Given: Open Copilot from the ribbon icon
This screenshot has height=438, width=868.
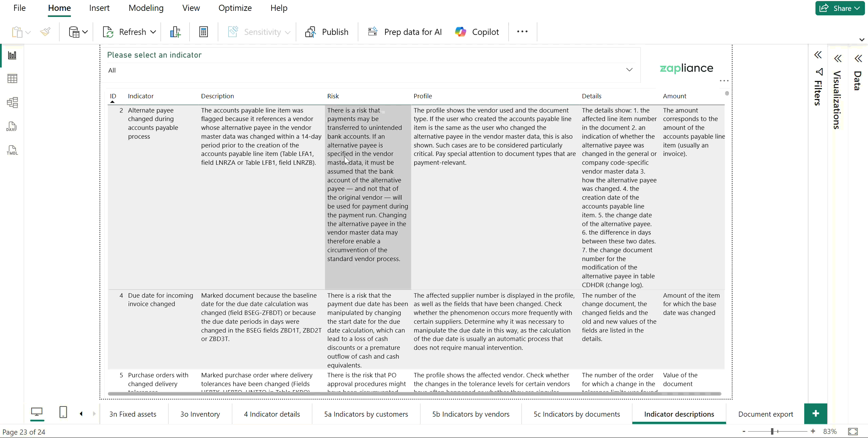Looking at the screenshot, I should [x=460, y=32].
